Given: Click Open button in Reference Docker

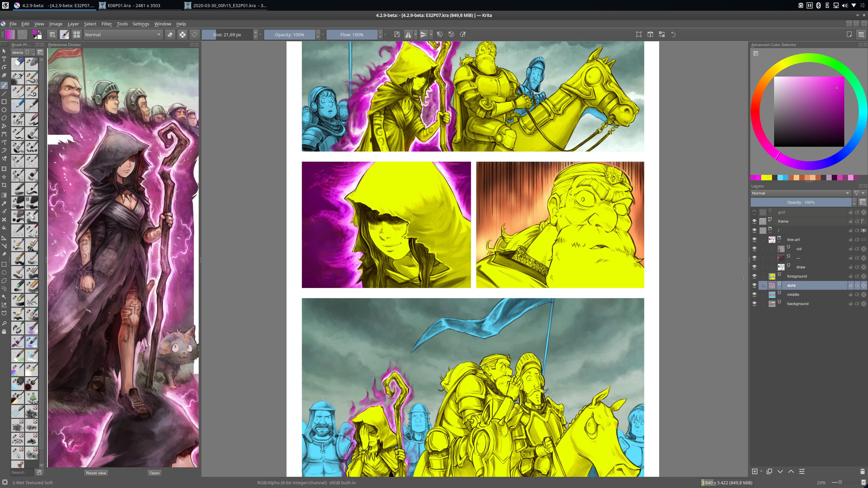Looking at the screenshot, I should pyautogui.click(x=154, y=473).
